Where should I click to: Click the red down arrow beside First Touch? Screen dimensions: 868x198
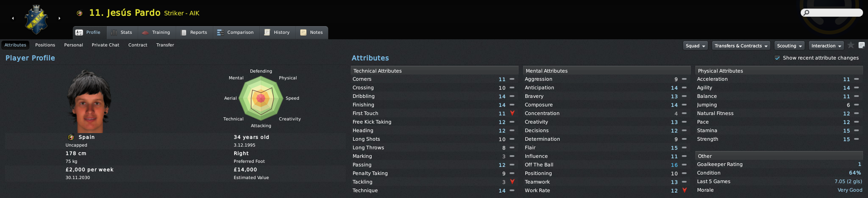coord(512,113)
